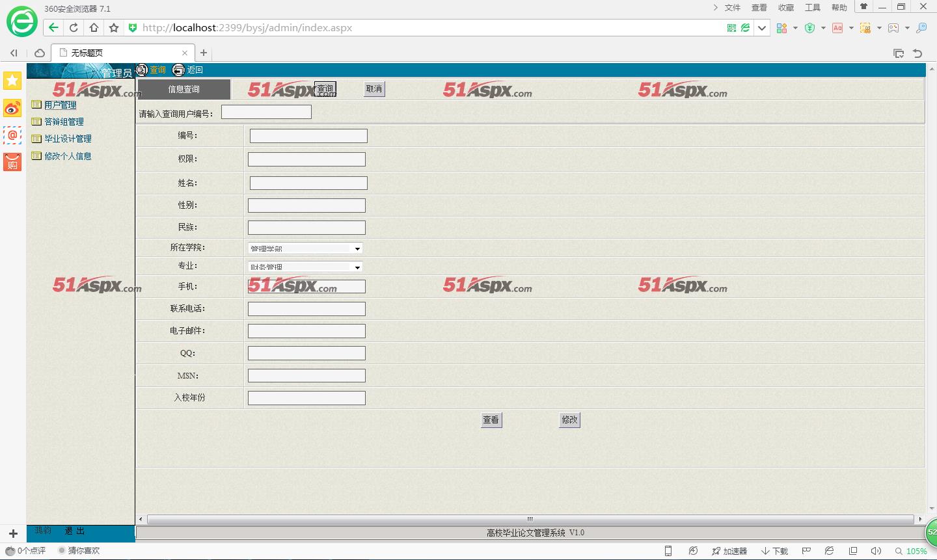Viewport: 937px width, 560px height.
Task: Open a new tab with the plus button
Action: [x=204, y=53]
